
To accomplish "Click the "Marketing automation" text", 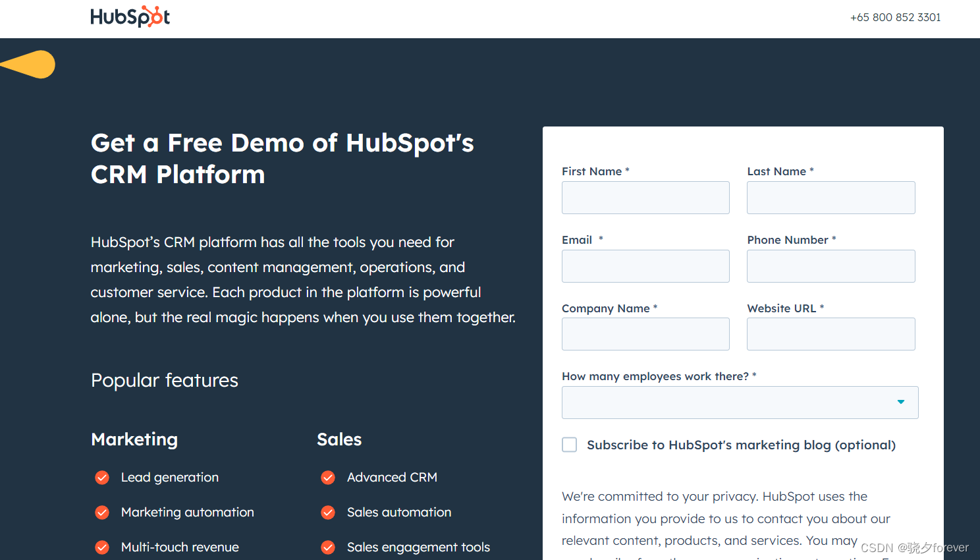I will tap(188, 513).
